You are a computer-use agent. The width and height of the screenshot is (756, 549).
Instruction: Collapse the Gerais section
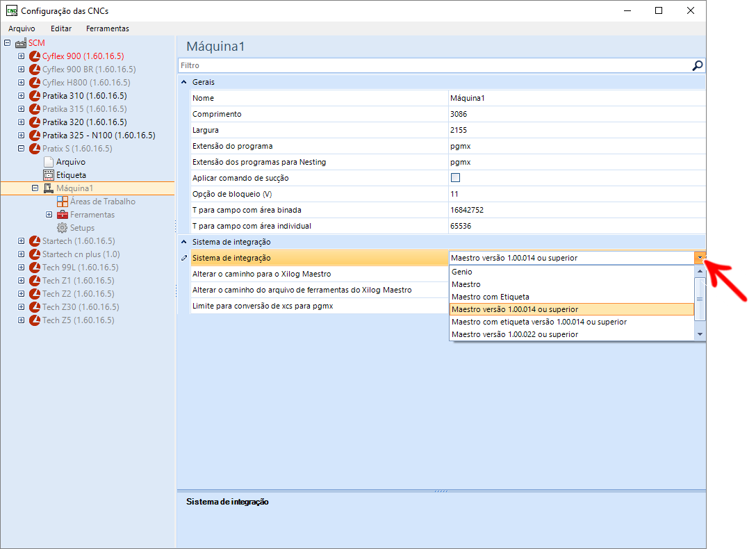[183, 82]
